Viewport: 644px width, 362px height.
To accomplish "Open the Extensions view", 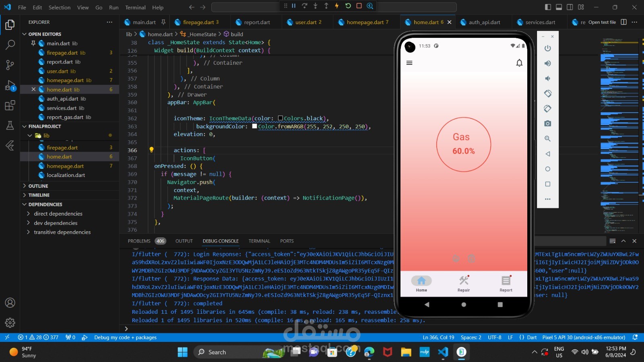I will point(10,105).
